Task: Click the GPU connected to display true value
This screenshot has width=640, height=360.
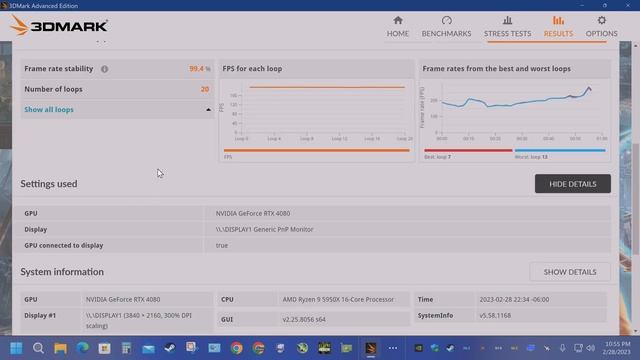Action: 222,245
